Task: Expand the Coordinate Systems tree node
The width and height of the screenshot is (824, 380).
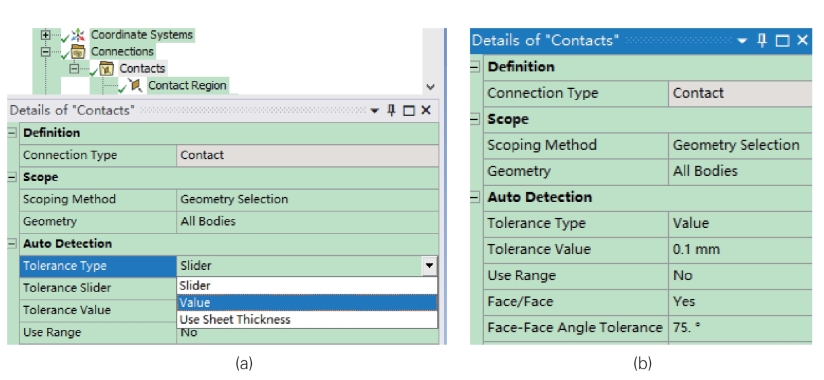Action: click(x=46, y=35)
